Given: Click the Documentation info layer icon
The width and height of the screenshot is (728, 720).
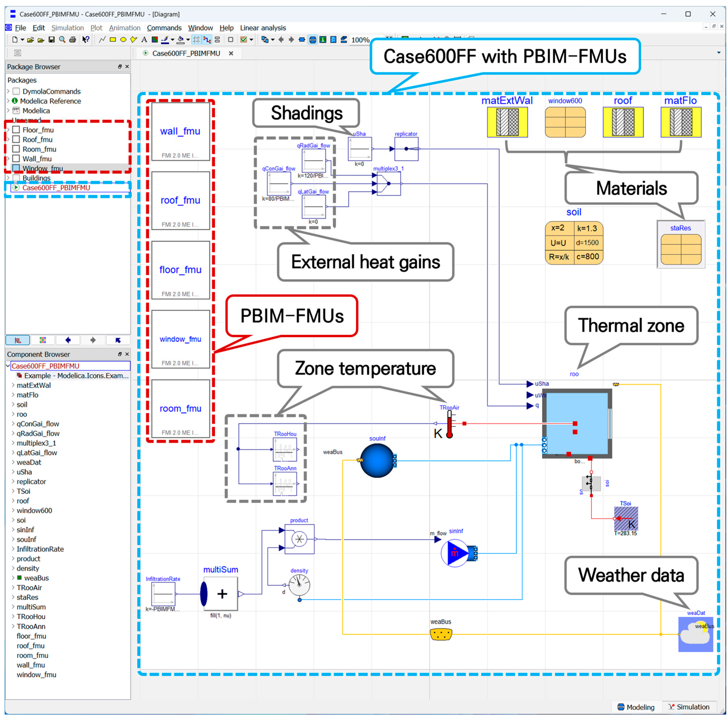Looking at the screenshot, I should [x=323, y=39].
